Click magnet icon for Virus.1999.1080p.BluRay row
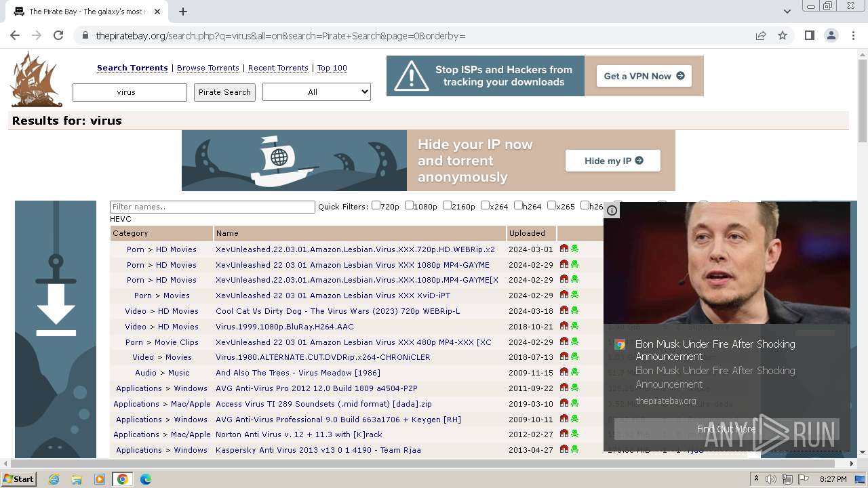The height and width of the screenshot is (488, 868). tap(564, 326)
